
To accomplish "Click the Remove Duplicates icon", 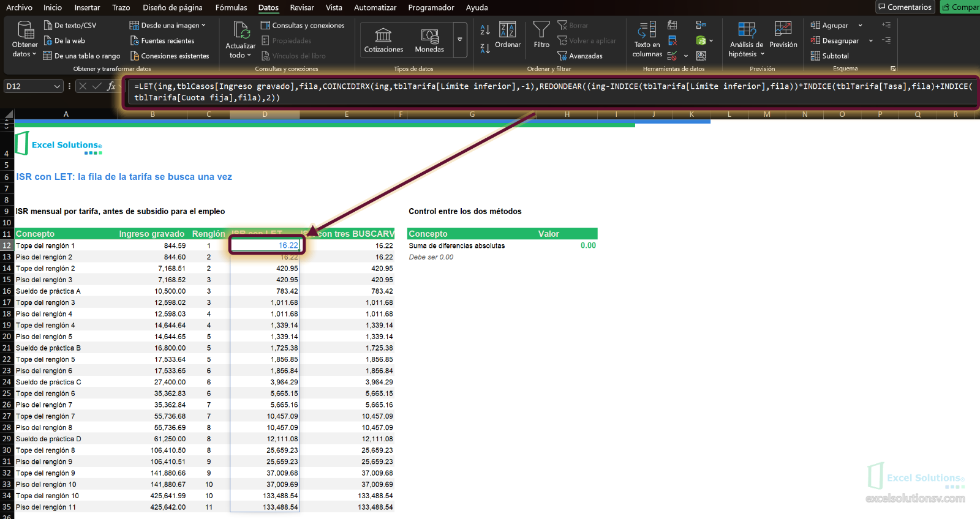I will (x=673, y=40).
